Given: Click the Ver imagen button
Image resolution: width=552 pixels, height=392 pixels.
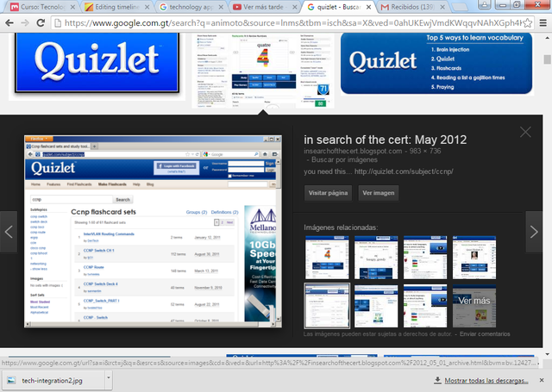Looking at the screenshot, I should pos(379,193).
